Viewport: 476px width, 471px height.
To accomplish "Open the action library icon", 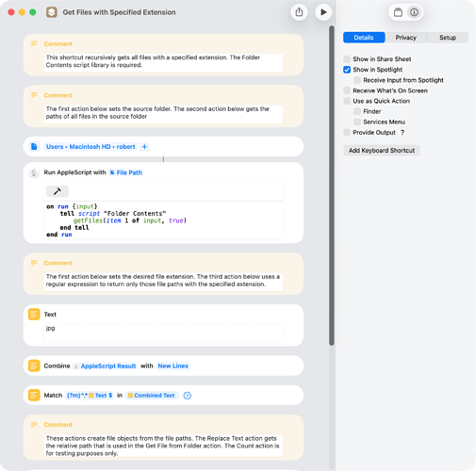I will [x=398, y=12].
